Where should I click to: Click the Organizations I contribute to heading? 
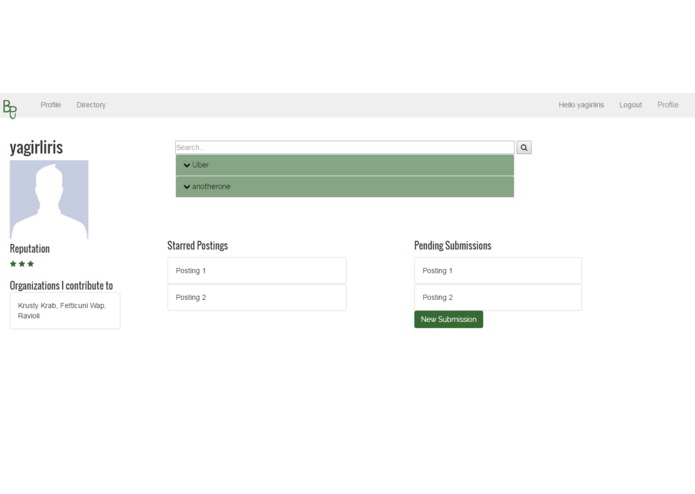click(61, 286)
